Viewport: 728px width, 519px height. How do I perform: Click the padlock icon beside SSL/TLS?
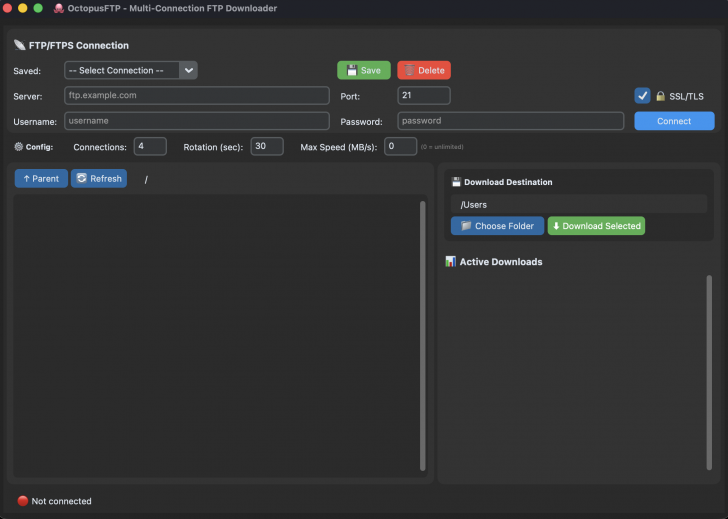660,96
